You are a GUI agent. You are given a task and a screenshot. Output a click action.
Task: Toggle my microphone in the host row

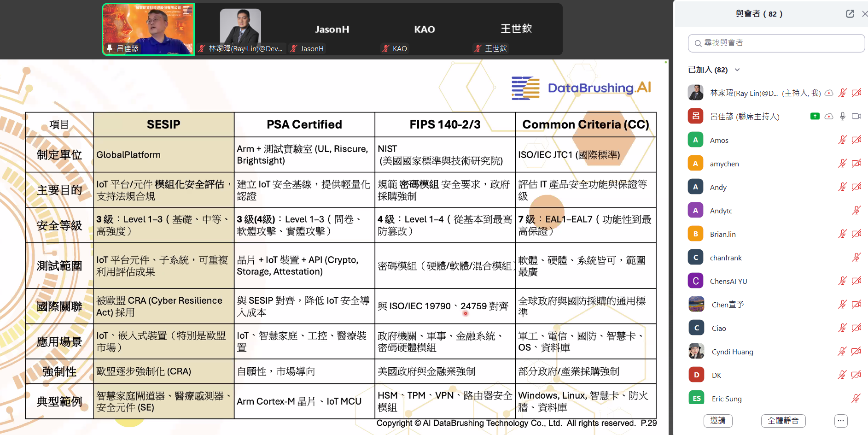click(842, 93)
